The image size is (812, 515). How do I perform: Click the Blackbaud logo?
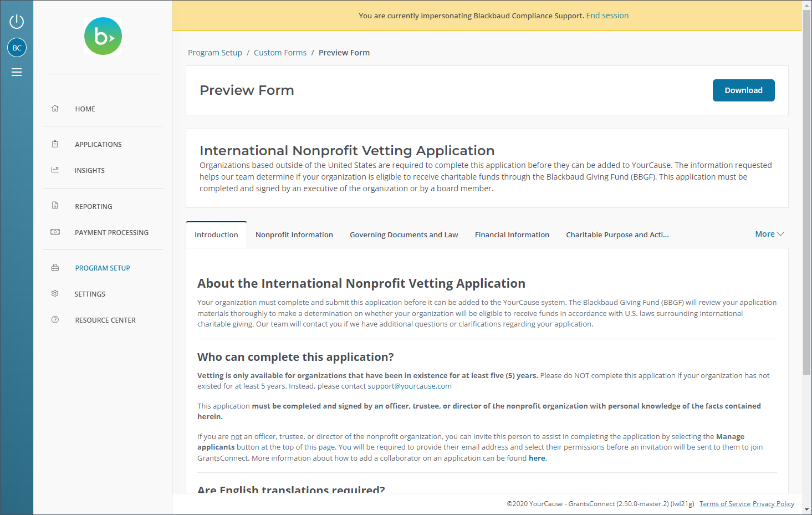(x=103, y=37)
